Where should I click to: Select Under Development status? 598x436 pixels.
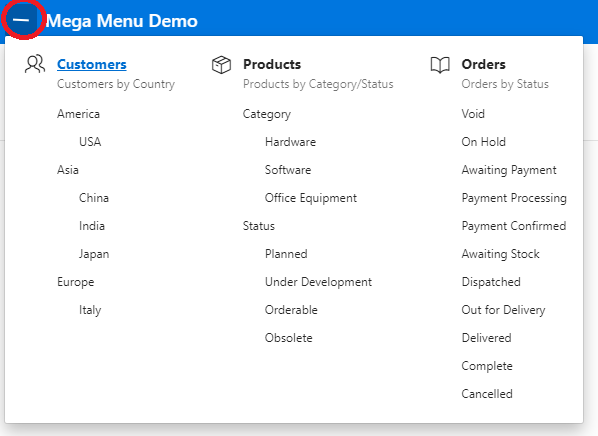[318, 282]
